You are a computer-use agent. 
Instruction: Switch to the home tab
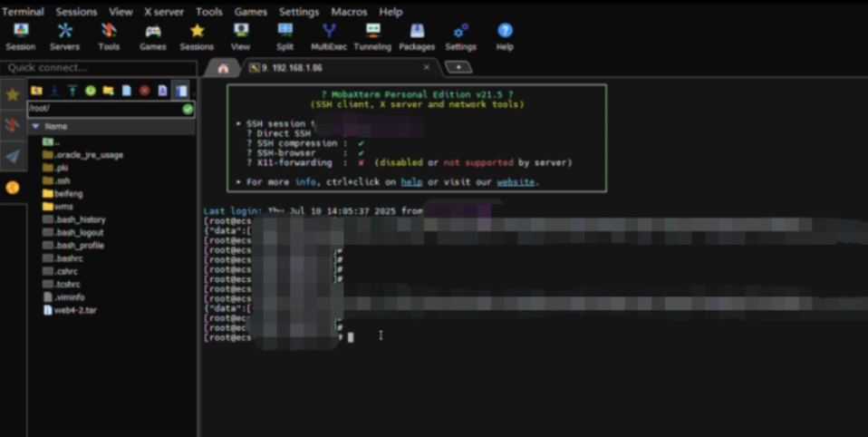click(223, 68)
